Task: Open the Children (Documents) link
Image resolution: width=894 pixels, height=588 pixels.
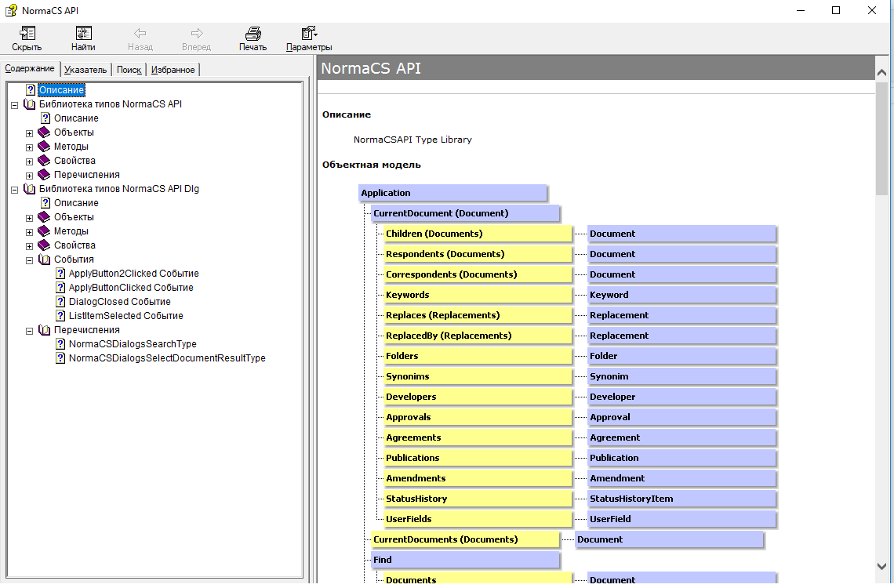Action: pos(478,234)
